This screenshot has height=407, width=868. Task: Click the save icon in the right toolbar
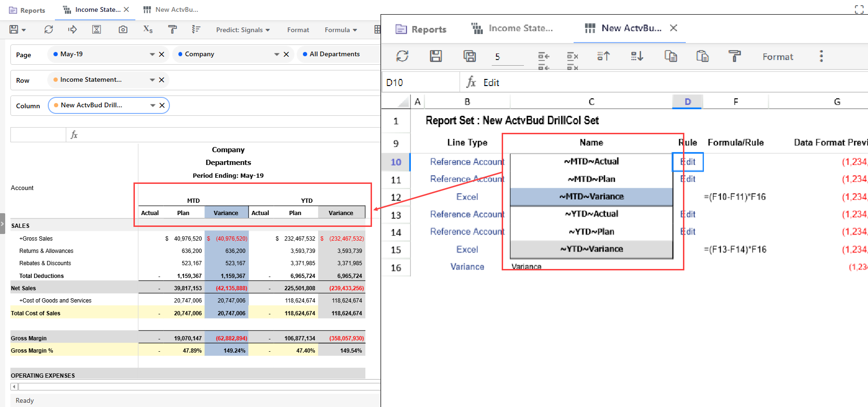click(436, 56)
